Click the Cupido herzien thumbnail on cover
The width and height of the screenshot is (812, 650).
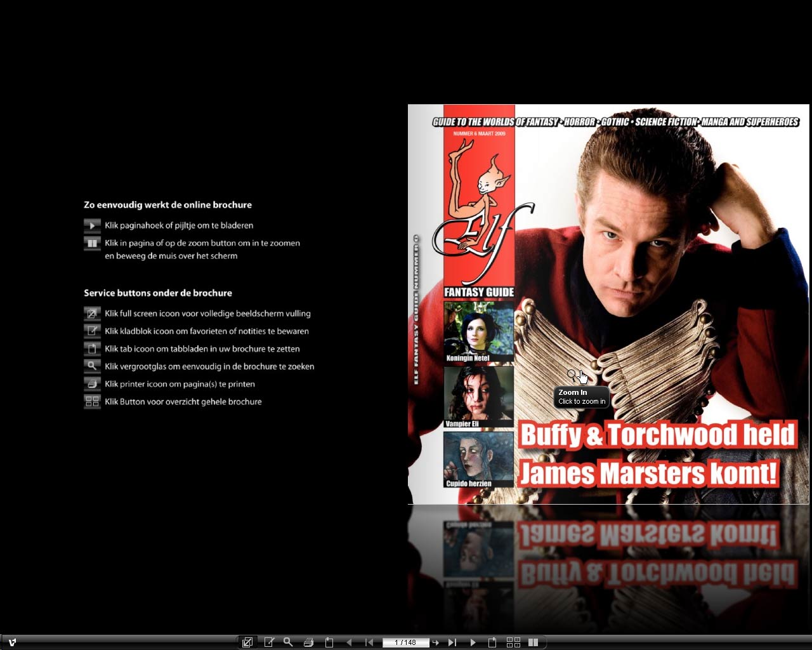478,460
